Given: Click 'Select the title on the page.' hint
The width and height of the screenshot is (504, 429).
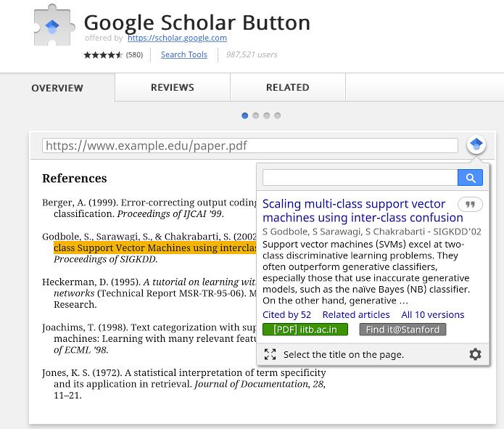Looking at the screenshot, I should 344,355.
